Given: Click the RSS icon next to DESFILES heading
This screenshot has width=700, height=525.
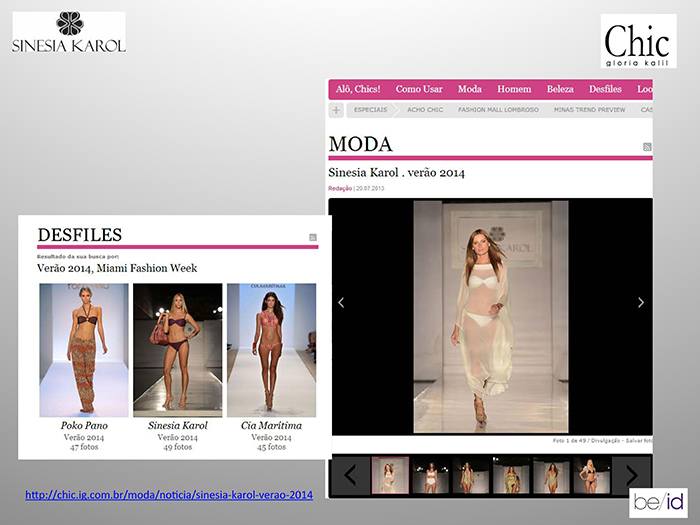Looking at the screenshot, I should click(x=313, y=238).
